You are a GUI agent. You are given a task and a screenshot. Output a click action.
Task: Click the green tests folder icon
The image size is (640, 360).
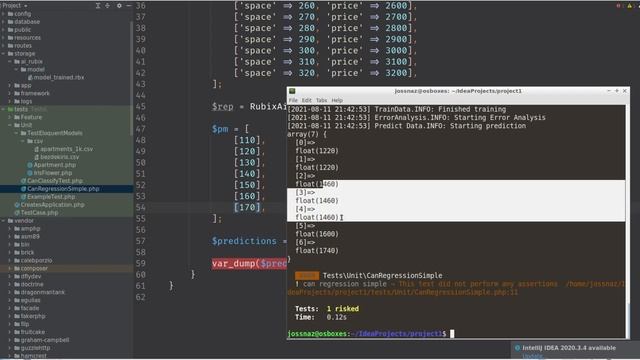pyautogui.click(x=11, y=109)
